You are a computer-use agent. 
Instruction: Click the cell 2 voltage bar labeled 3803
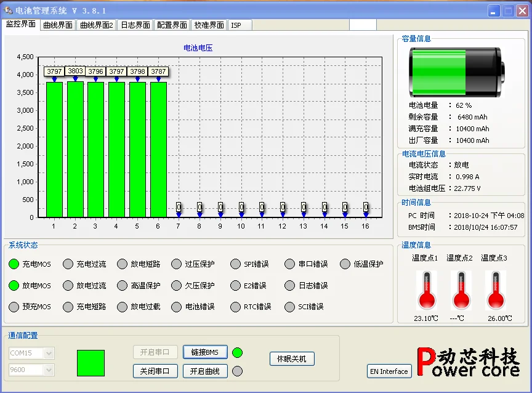point(75,149)
